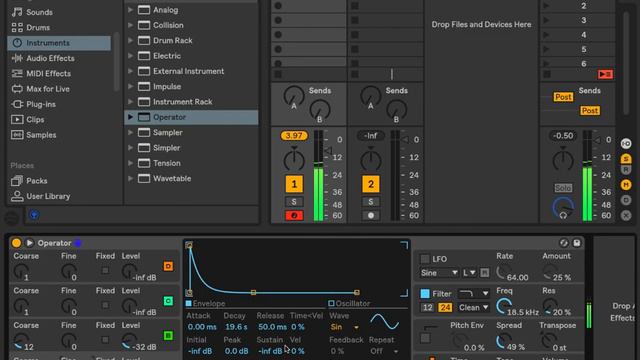The width and height of the screenshot is (640, 360).
Task: Expand the Drum Rack folder
Action: tap(130, 40)
